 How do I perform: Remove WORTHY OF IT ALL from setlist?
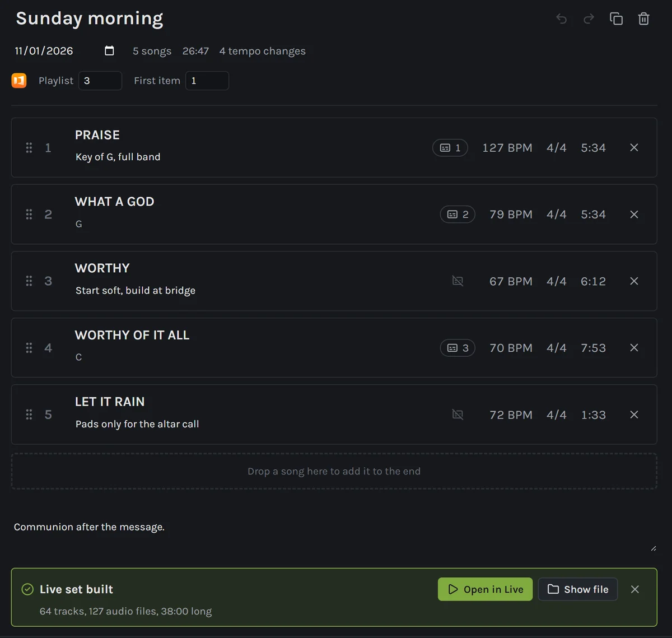pos(634,348)
